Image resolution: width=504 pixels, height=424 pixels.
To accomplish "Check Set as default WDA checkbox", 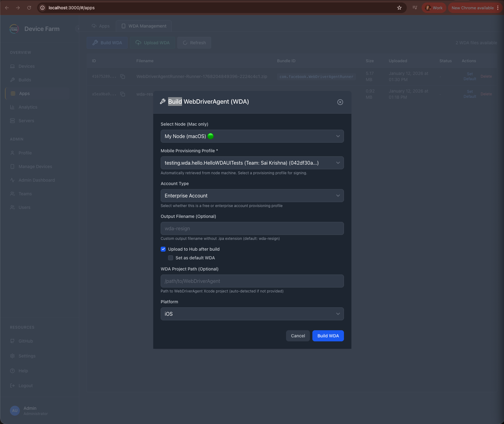I will [x=171, y=258].
